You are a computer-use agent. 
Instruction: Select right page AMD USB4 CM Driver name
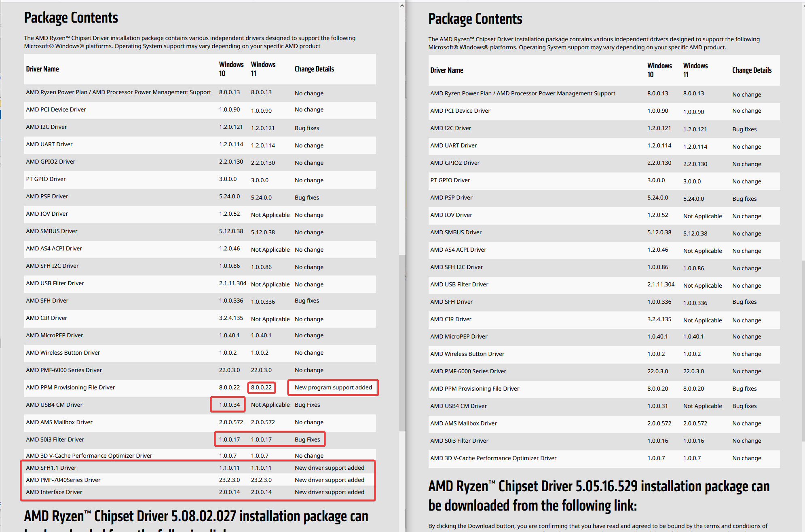458,406
